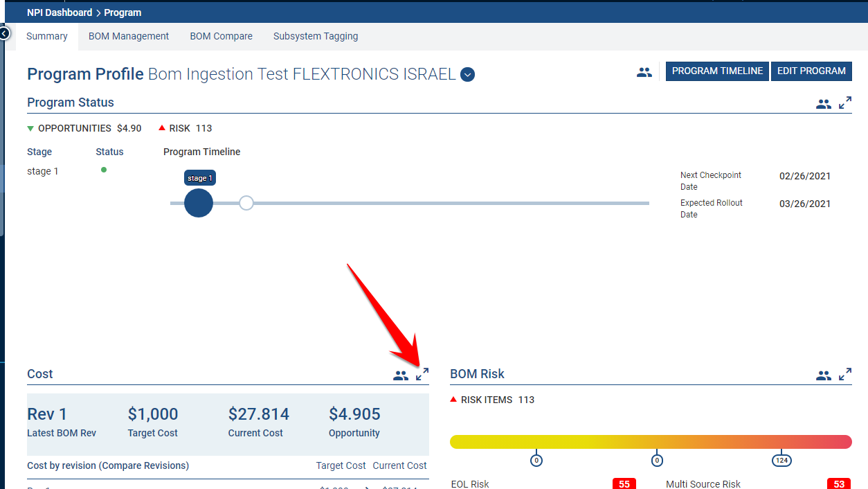Screen dimensions: 868x489
Task: Click the PROGRAM TIMELINE button
Action: 717,71
